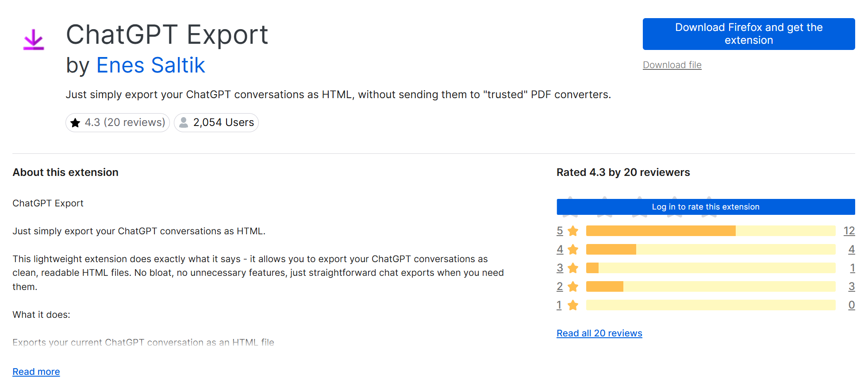Click Download Firefox and get the extension
The height and width of the screenshot is (389, 868).
tap(748, 34)
